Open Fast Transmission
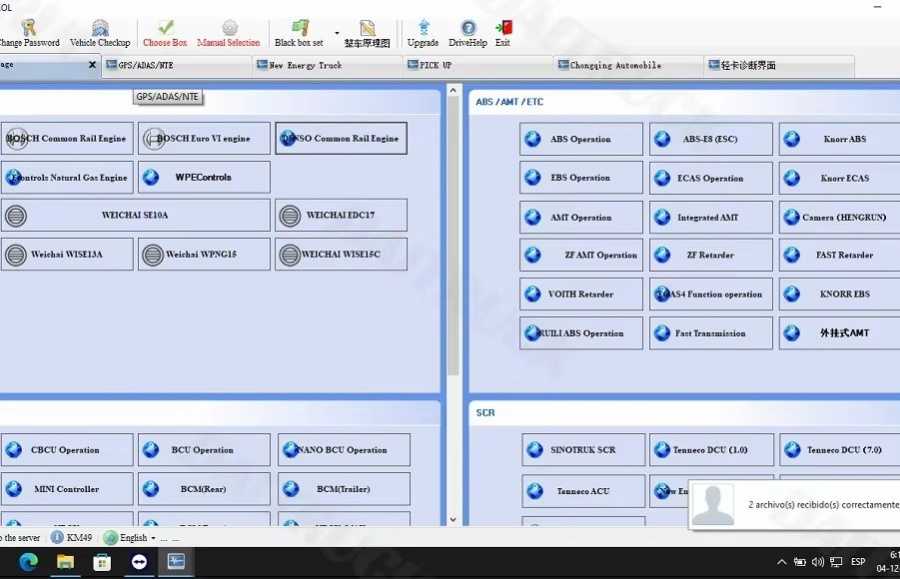 [x=711, y=333]
